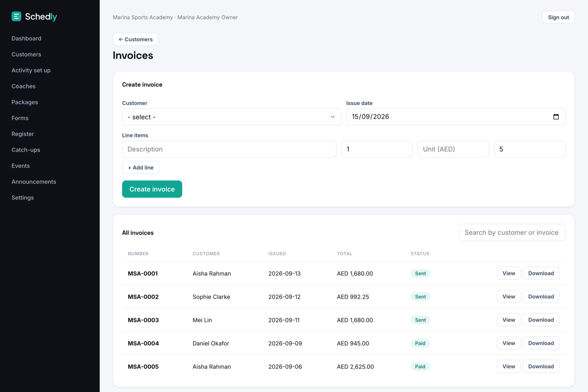Click customer name Daniel Okafor
The width and height of the screenshot is (588, 392).
pos(211,343)
